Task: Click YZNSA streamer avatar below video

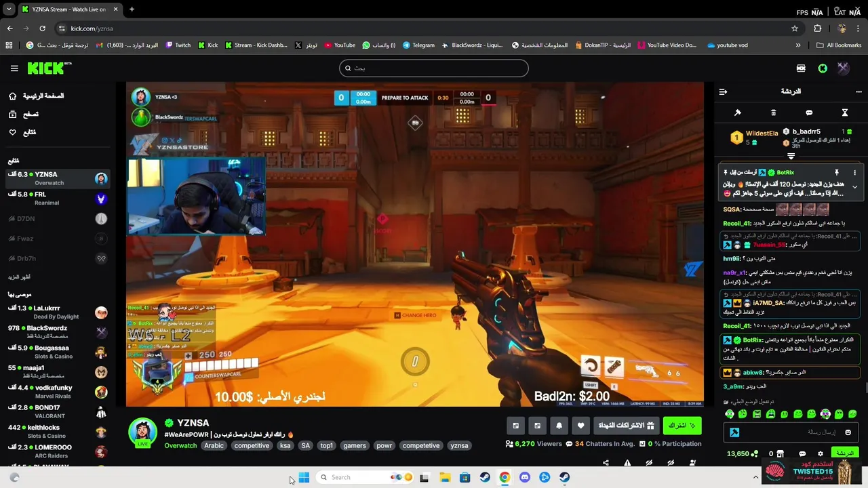Action: point(142,432)
